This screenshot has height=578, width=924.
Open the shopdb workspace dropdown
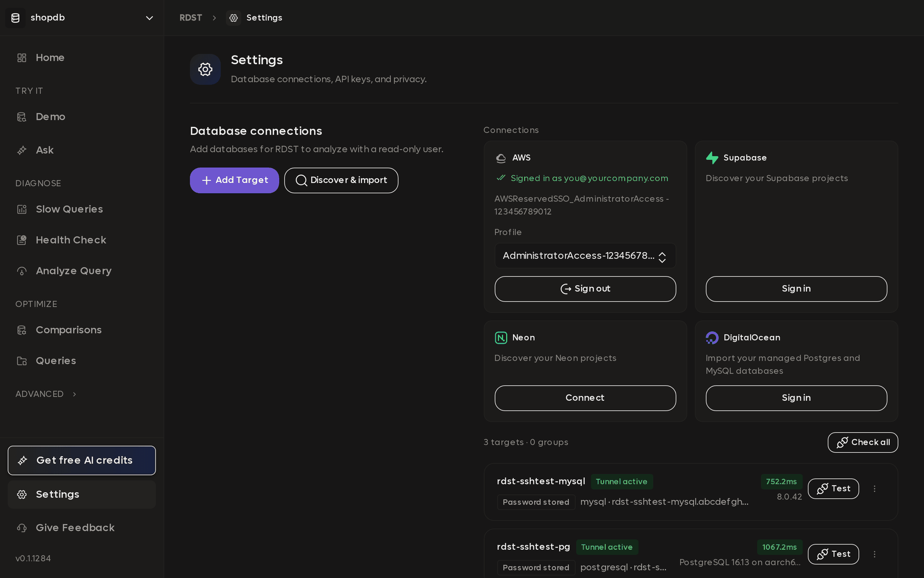(149, 18)
